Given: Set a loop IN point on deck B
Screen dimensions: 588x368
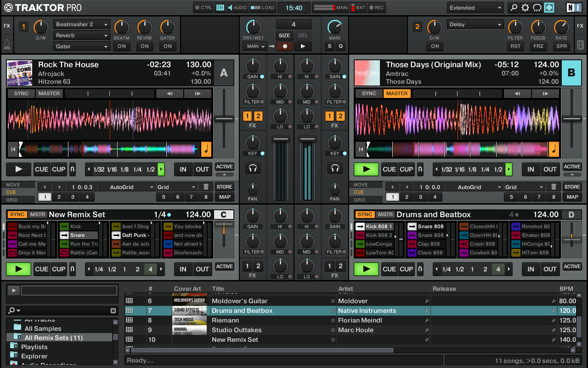Looking at the screenshot, I should pyautogui.click(x=531, y=169).
